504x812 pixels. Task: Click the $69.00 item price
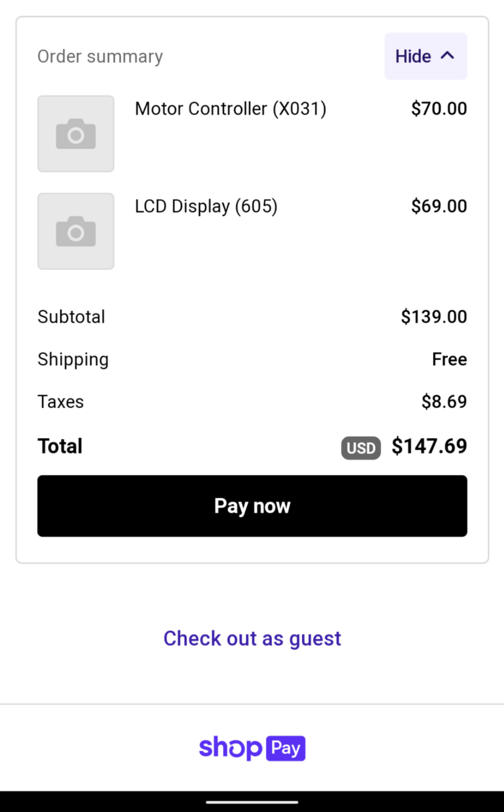pos(438,206)
